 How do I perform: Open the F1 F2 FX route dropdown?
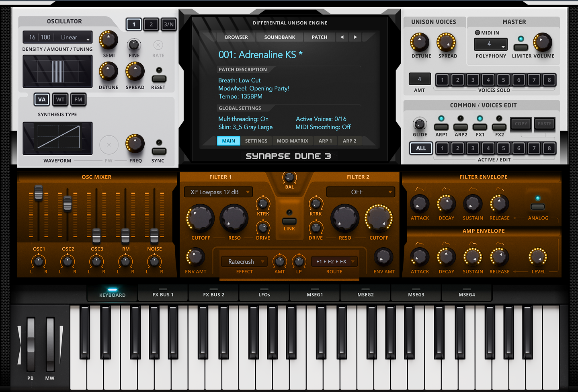click(334, 262)
